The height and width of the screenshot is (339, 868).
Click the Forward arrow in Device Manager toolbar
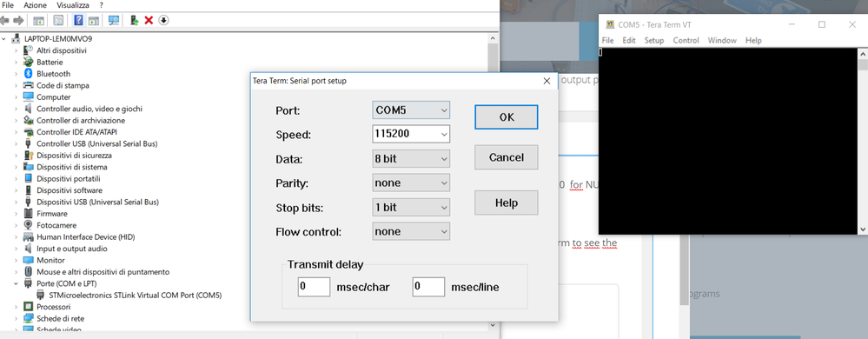coord(18,21)
